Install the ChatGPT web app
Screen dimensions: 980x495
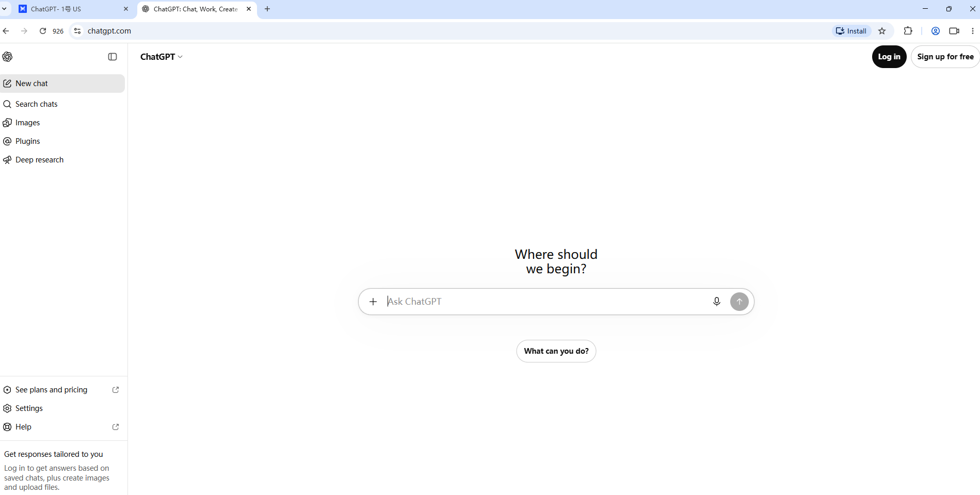coord(852,31)
